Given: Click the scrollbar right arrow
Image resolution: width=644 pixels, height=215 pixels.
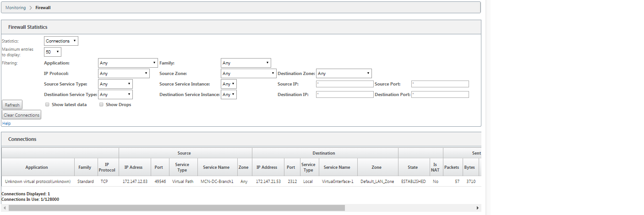Looking at the screenshot, I should coord(478,208).
